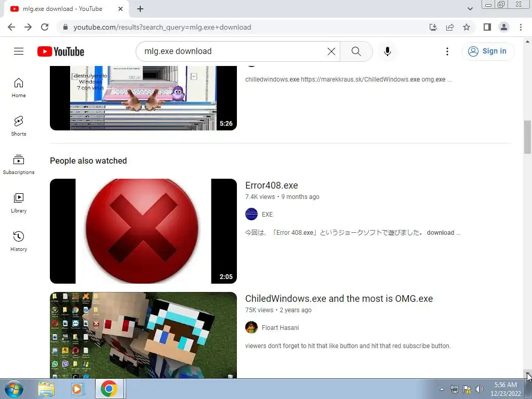Open Library in the sidebar
This screenshot has width=532, height=399.
click(x=19, y=203)
